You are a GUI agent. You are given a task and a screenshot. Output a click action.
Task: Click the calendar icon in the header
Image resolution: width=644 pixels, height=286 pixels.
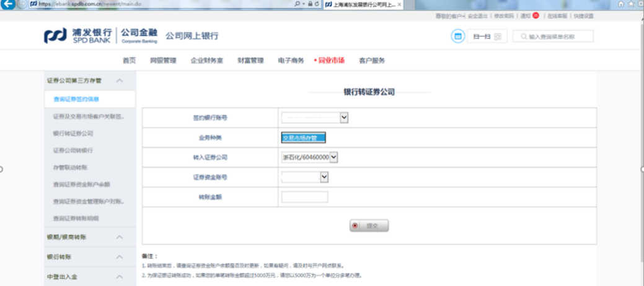click(457, 37)
